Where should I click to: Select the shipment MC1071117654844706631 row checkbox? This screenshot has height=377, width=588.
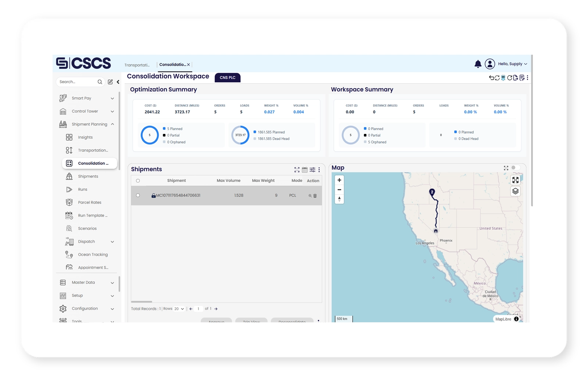138,195
